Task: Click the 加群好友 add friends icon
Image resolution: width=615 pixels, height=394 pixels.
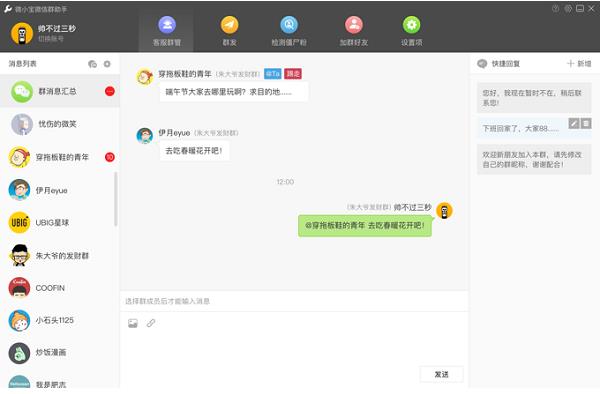Action: tap(354, 25)
